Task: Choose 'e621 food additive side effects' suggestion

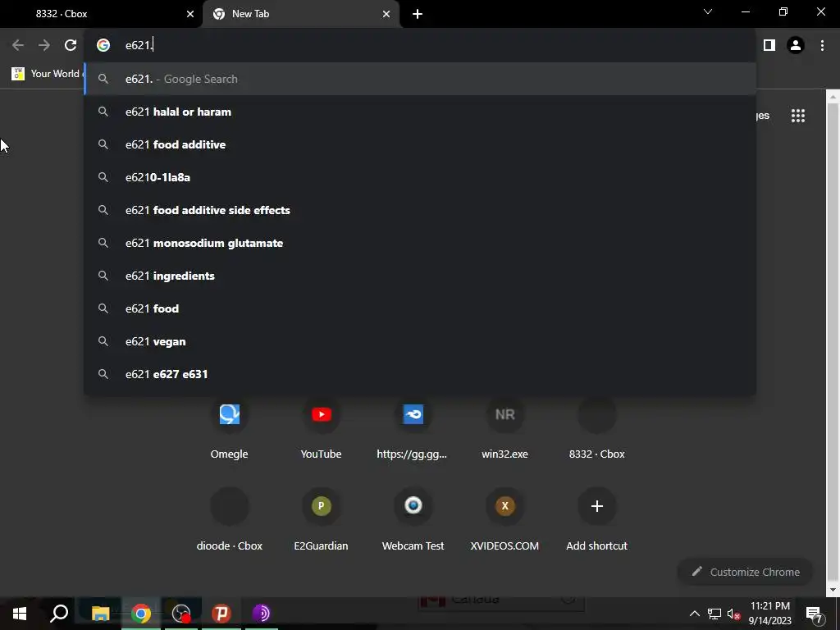Action: coord(420,210)
